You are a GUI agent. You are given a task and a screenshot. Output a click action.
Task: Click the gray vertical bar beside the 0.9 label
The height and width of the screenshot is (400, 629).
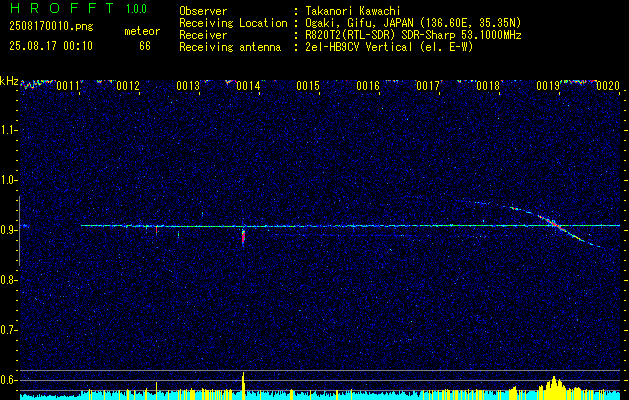19,231
